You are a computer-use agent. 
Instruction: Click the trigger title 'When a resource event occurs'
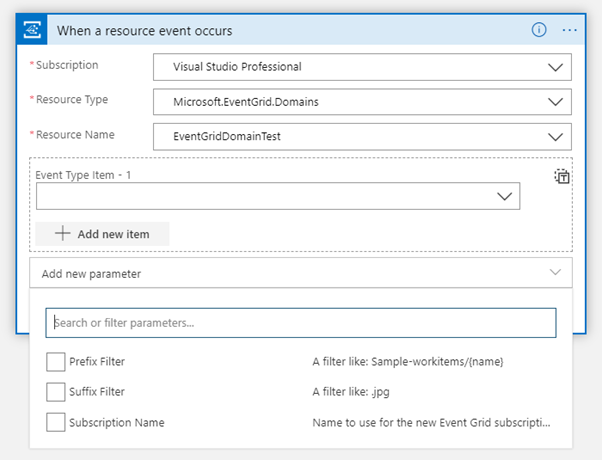pos(144,30)
